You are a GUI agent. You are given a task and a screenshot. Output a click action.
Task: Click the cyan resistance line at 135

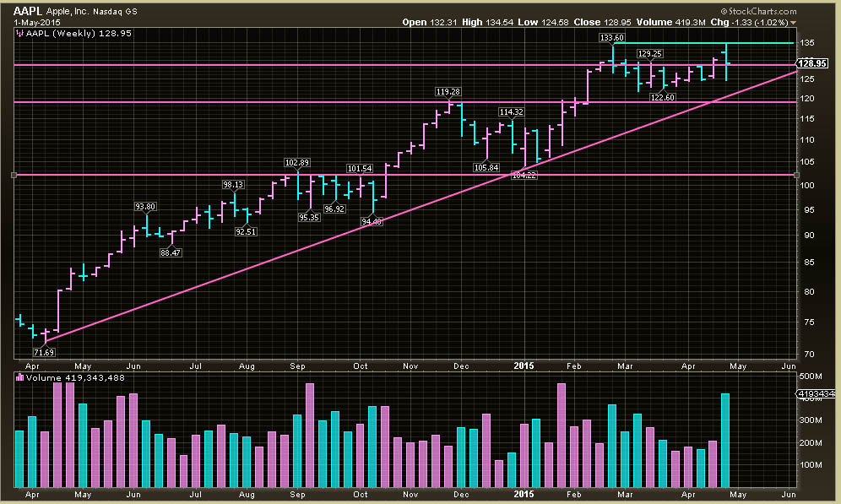[703, 43]
